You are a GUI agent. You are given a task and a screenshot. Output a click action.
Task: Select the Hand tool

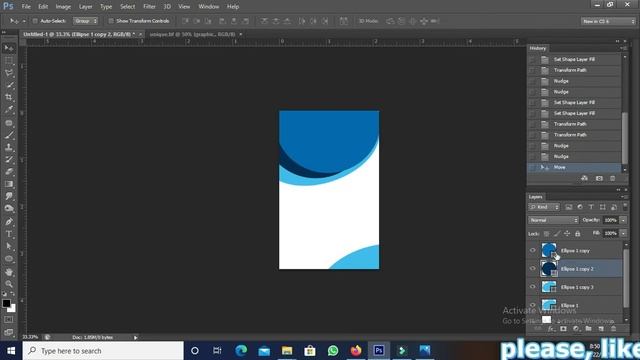pyautogui.click(x=9, y=272)
